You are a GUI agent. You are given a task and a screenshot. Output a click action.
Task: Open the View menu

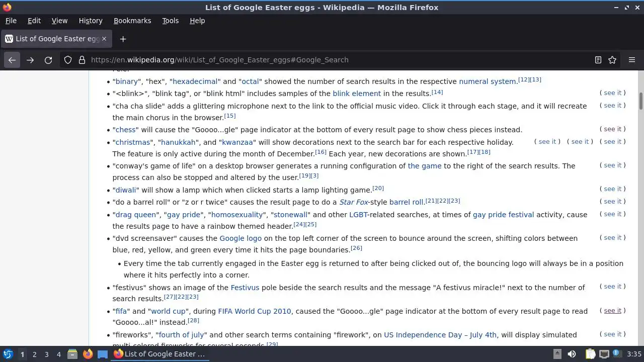click(x=59, y=21)
